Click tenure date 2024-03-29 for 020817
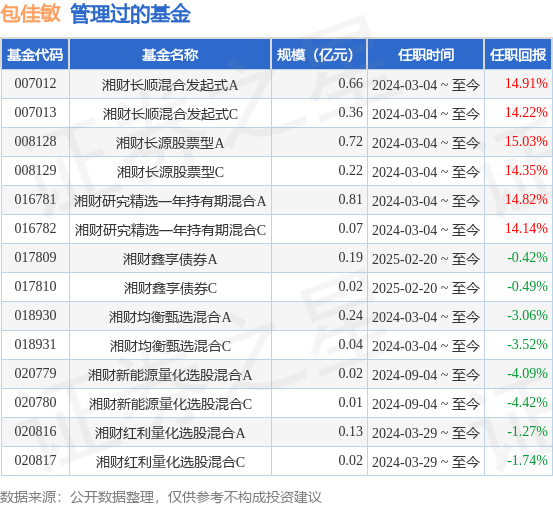 (x=405, y=462)
